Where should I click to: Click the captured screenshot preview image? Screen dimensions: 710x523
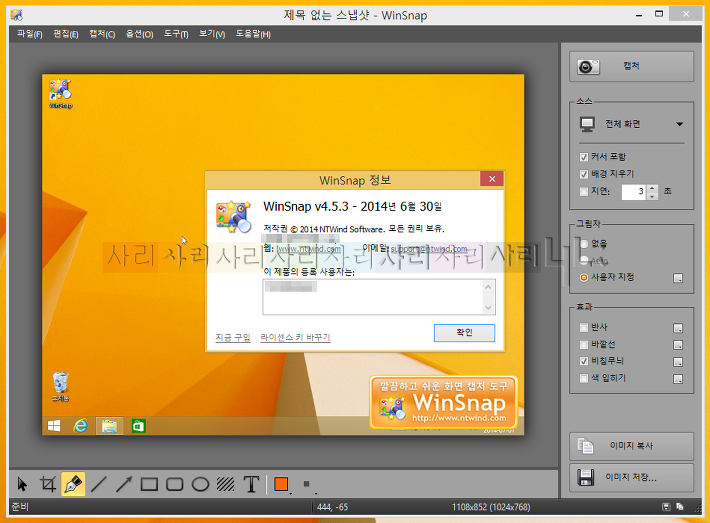(283, 254)
